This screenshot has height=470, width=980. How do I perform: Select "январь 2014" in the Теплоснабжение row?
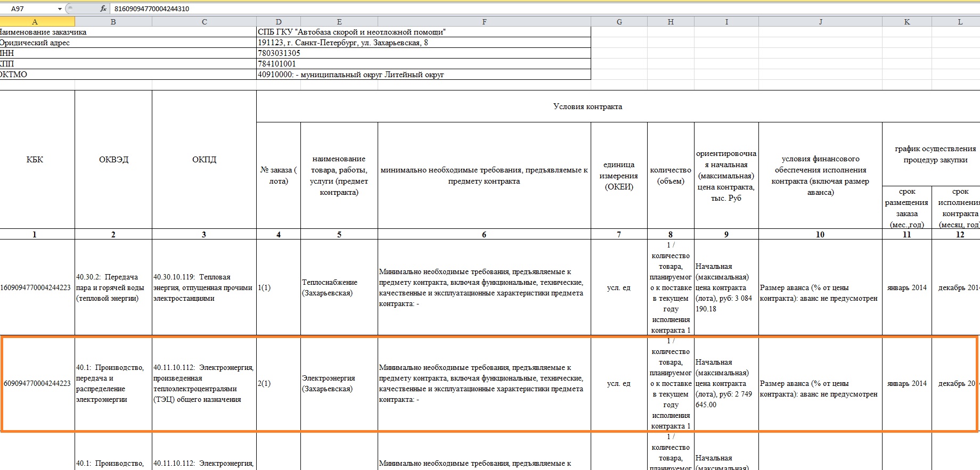pyautogui.click(x=907, y=287)
